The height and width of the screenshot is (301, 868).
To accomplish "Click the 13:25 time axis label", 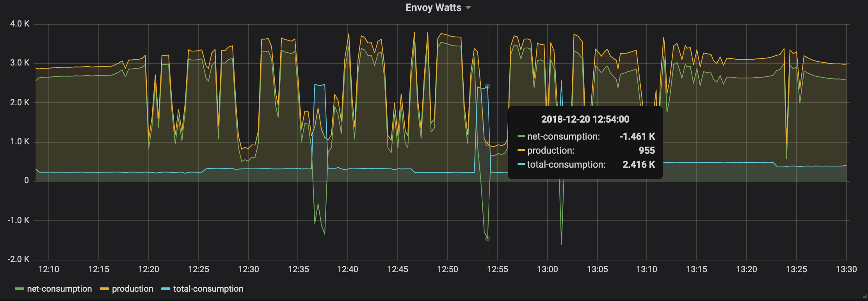I will click(x=797, y=269).
